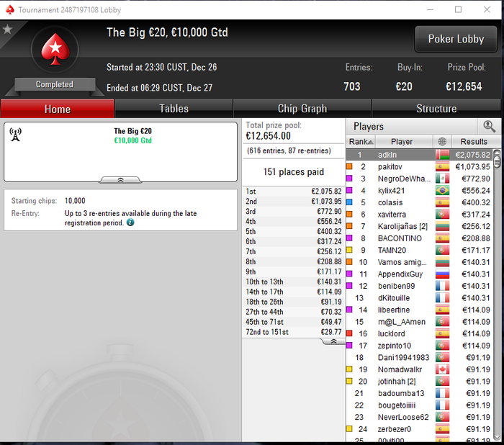504x445 pixels.
Task: Open the Structure tab
Action: (x=436, y=109)
